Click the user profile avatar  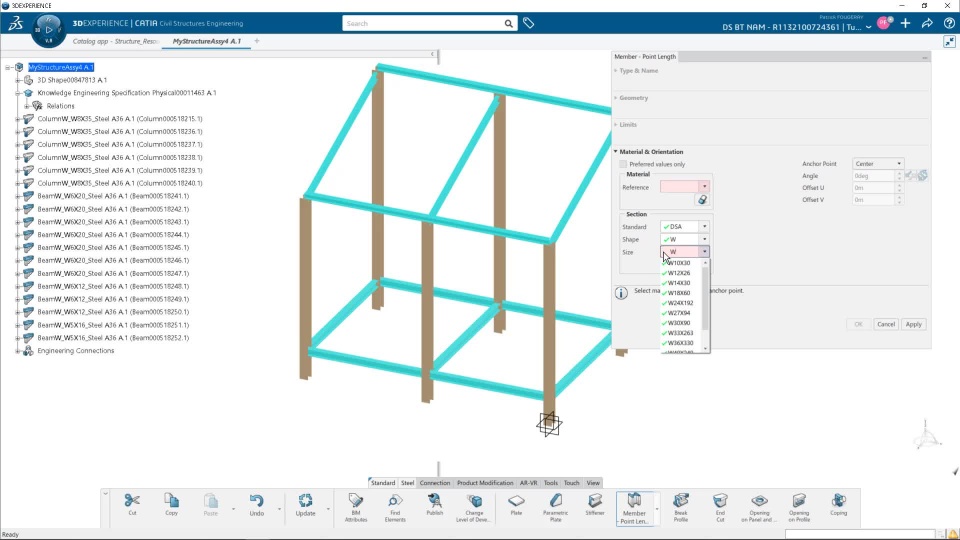click(x=884, y=23)
